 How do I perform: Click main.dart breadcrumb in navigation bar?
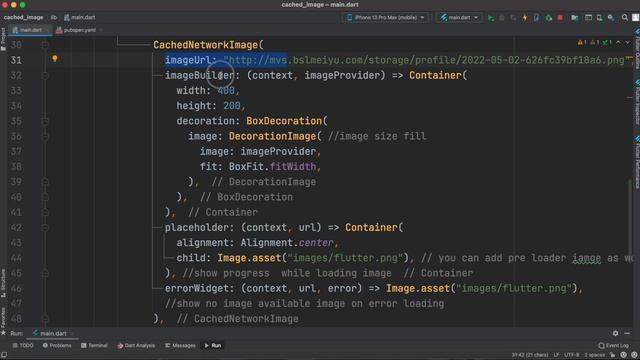(x=80, y=18)
